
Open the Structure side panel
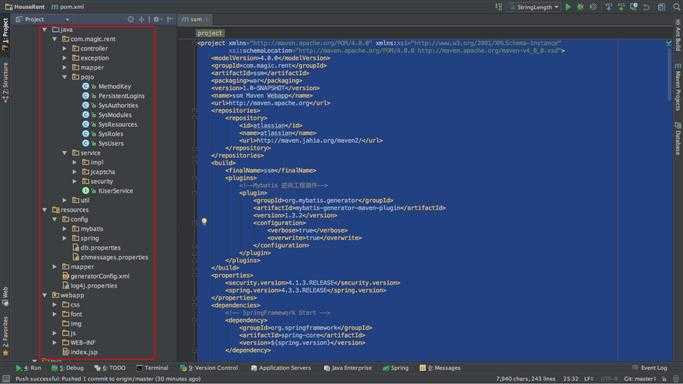point(5,83)
